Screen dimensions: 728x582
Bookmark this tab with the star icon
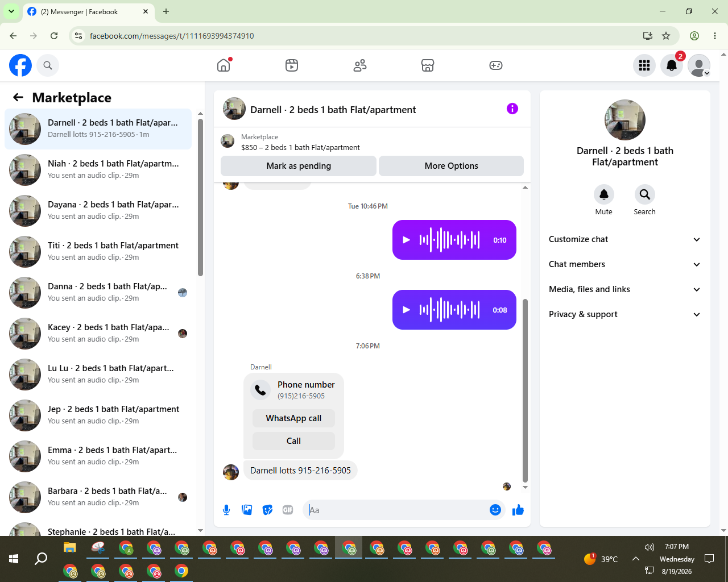(x=666, y=36)
